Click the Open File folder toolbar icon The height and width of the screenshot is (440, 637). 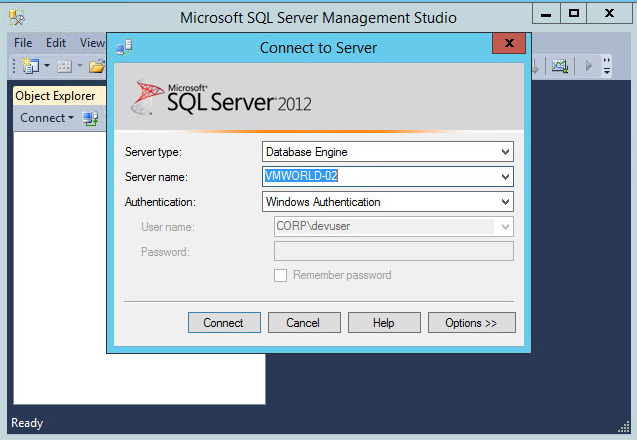97,65
